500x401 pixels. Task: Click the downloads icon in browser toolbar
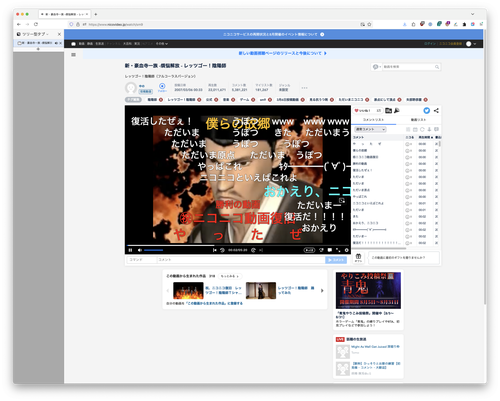pos(405,24)
